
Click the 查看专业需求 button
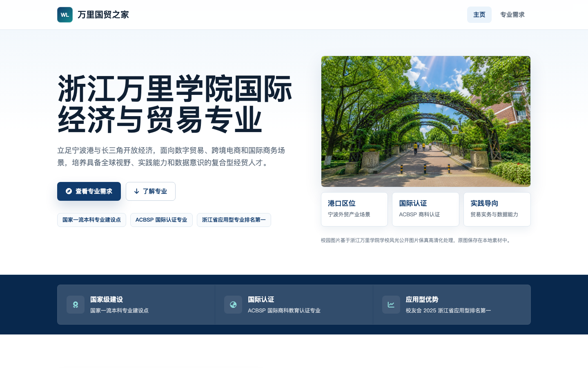click(x=89, y=191)
